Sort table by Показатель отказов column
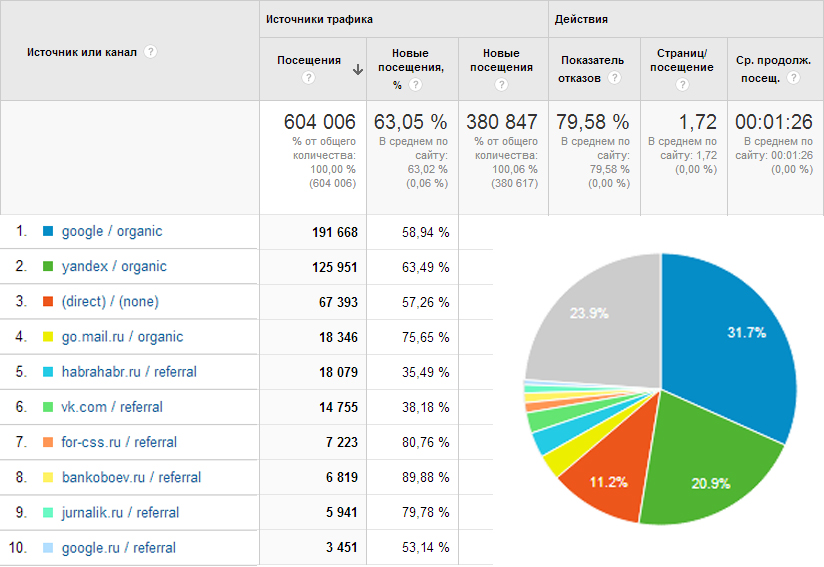Viewport: 824px width, 567px height. click(592, 68)
